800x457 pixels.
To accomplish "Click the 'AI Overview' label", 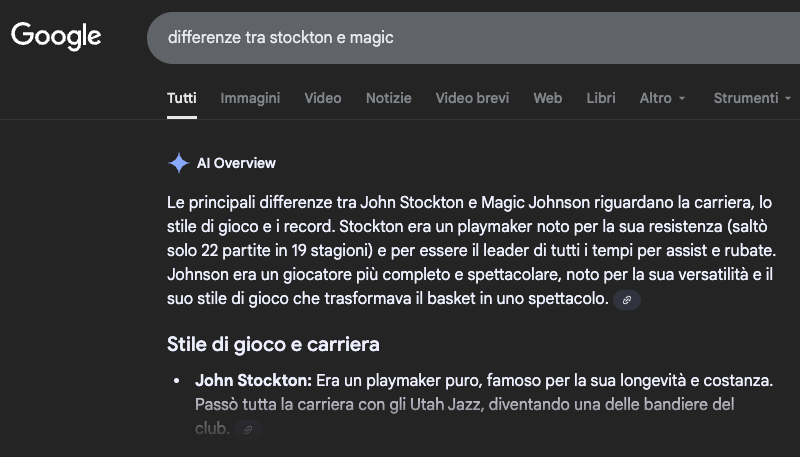I will point(236,163).
